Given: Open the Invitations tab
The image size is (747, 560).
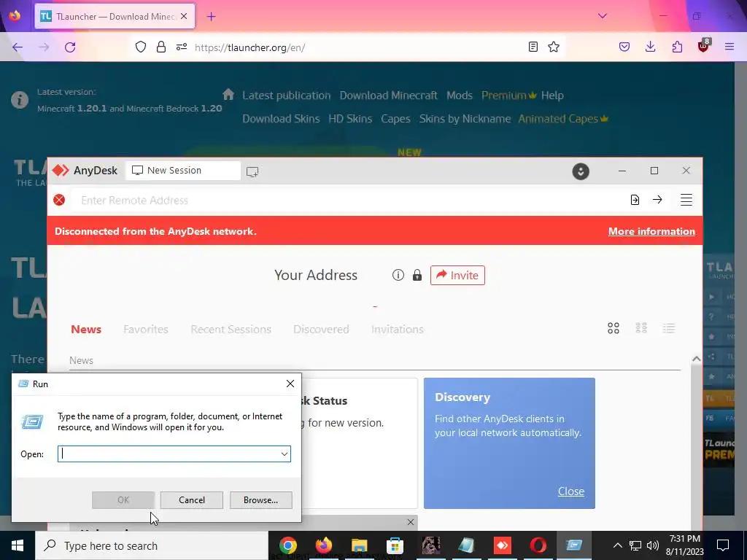Looking at the screenshot, I should tap(398, 329).
